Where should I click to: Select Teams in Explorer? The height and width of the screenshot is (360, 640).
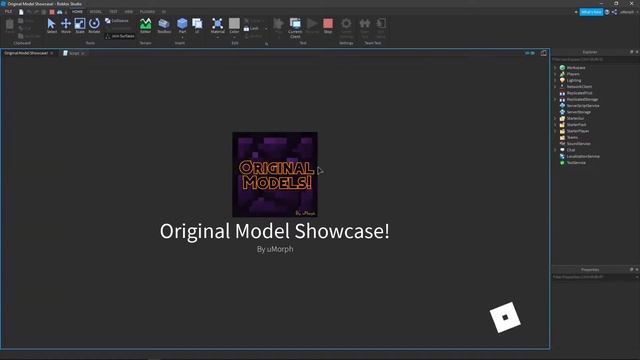click(x=572, y=137)
